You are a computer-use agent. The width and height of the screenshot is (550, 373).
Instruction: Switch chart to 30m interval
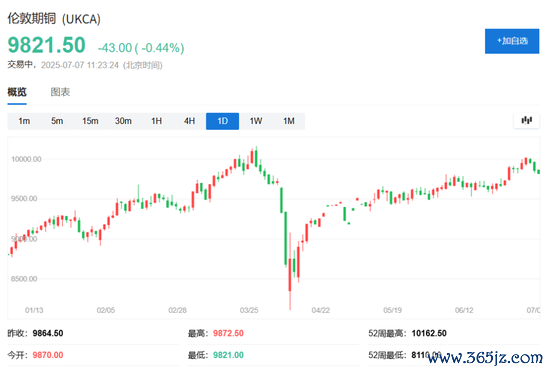pos(123,121)
